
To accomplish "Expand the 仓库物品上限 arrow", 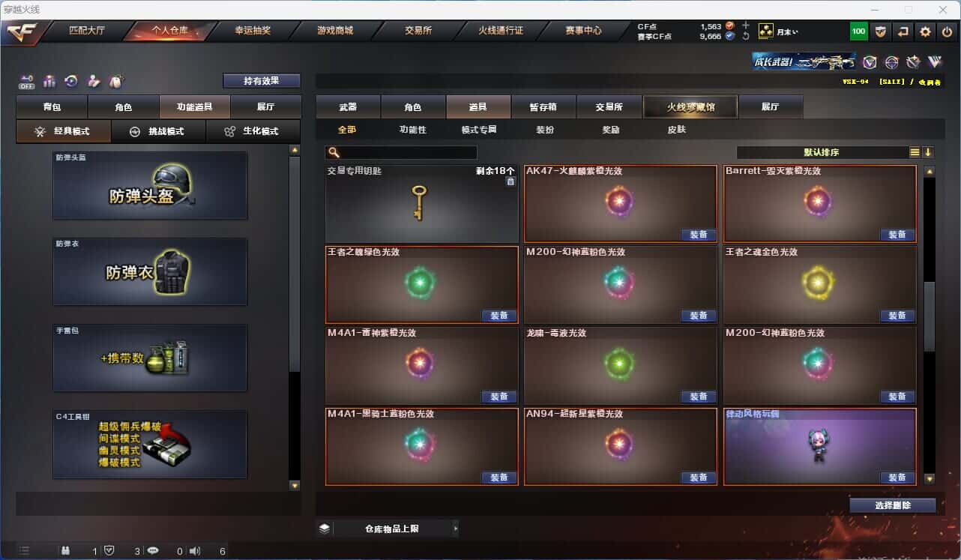I will (455, 529).
